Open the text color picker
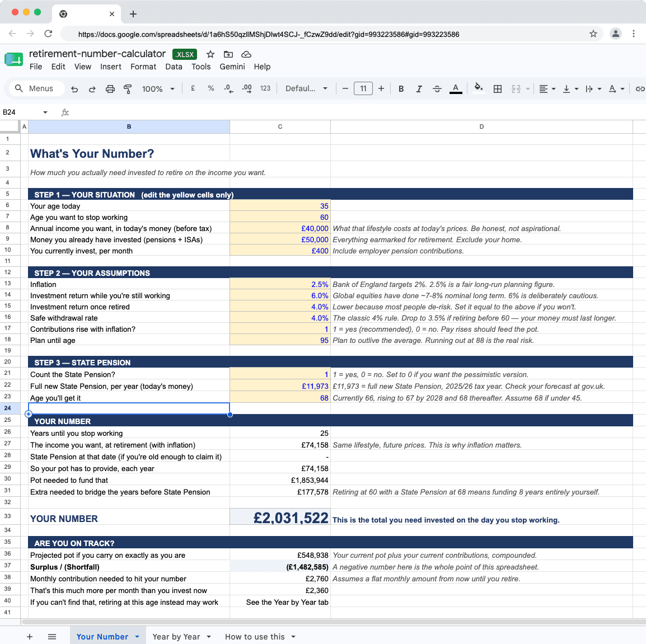 pos(455,88)
